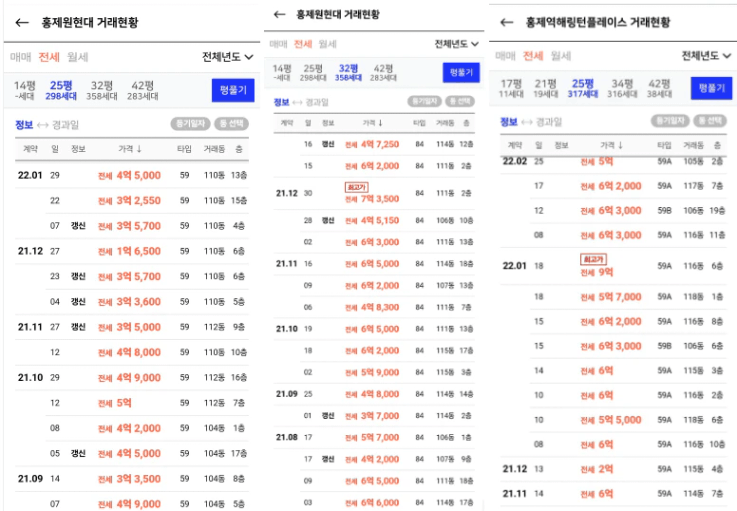Sort by 가격 column in right panel

(612, 145)
